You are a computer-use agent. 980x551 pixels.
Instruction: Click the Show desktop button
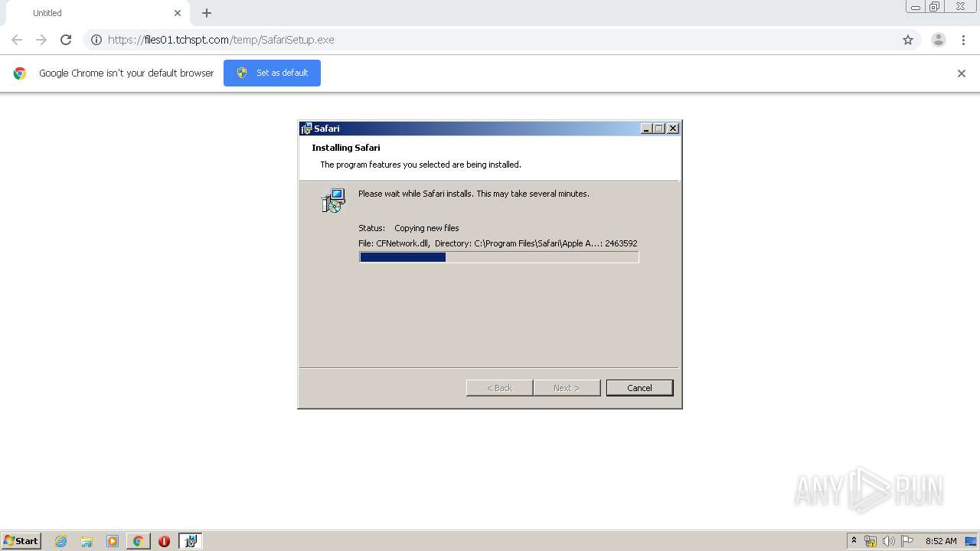(x=972, y=541)
